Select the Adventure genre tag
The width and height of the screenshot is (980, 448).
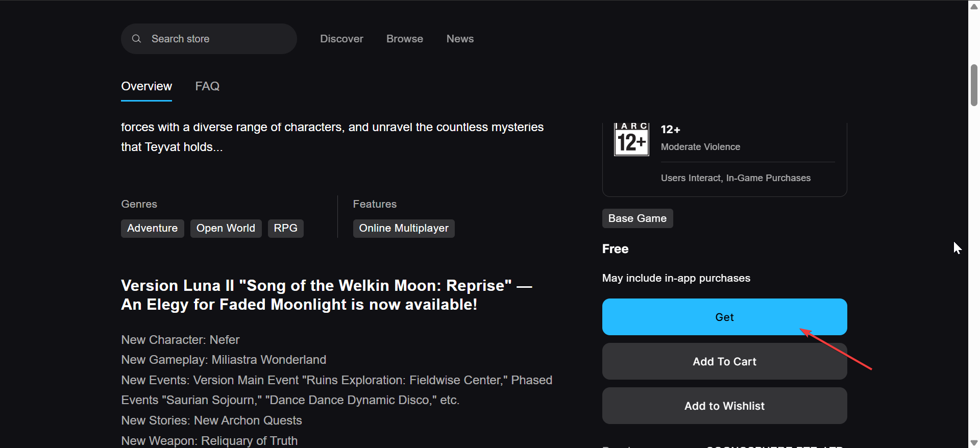coord(152,228)
